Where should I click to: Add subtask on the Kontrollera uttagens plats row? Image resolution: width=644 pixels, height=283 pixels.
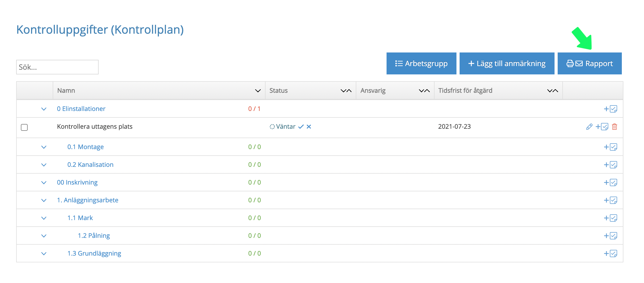tap(602, 127)
